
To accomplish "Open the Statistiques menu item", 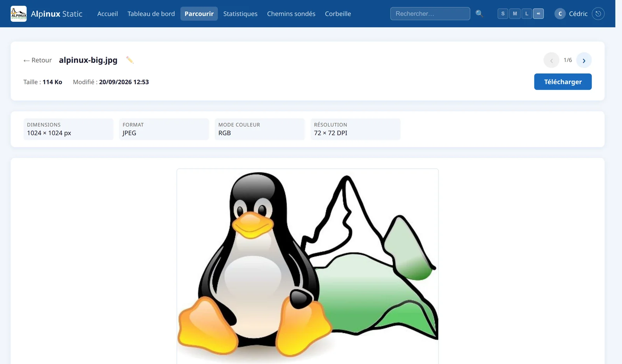I will tap(240, 14).
